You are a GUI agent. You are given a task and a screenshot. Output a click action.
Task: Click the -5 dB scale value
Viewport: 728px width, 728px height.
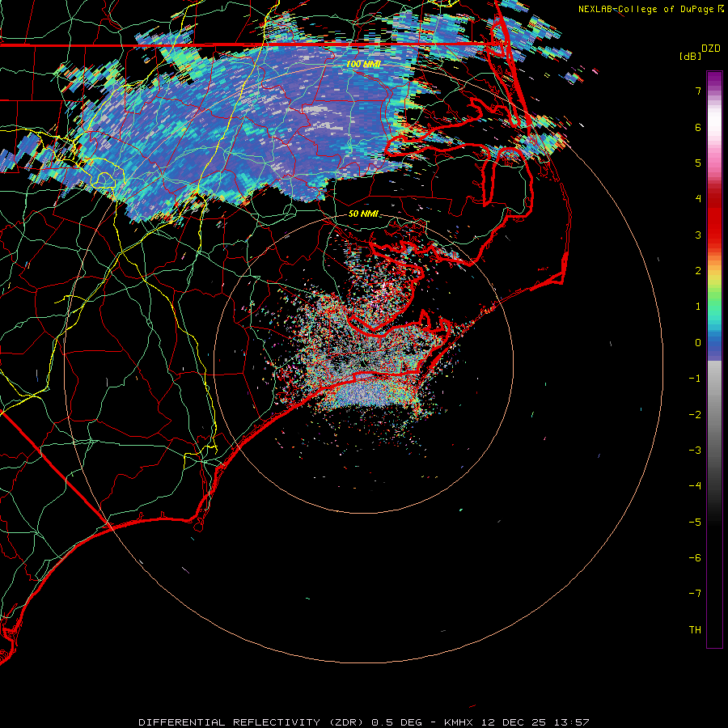click(x=695, y=523)
